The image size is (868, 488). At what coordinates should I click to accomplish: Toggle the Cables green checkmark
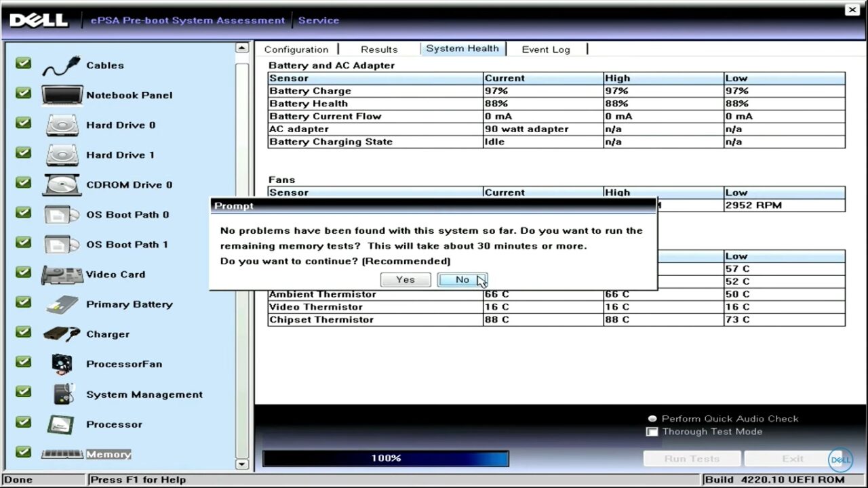pos(24,63)
